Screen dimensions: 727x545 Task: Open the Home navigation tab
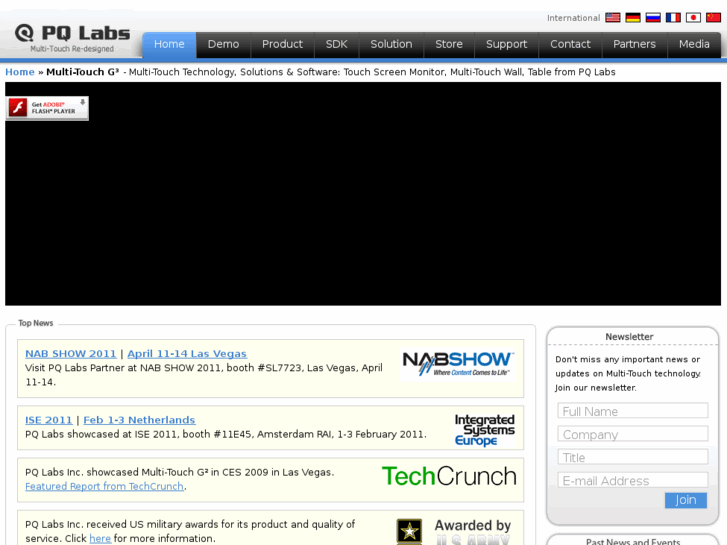pyautogui.click(x=169, y=45)
